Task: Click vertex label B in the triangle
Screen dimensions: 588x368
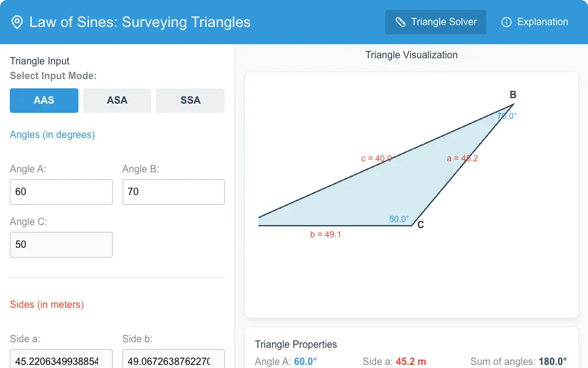Action: click(513, 94)
